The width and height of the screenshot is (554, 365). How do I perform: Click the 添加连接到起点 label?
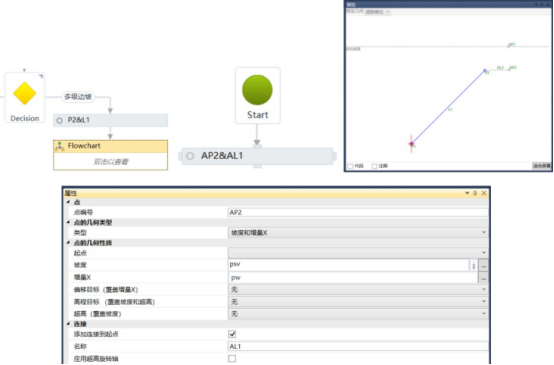pyautogui.click(x=96, y=334)
